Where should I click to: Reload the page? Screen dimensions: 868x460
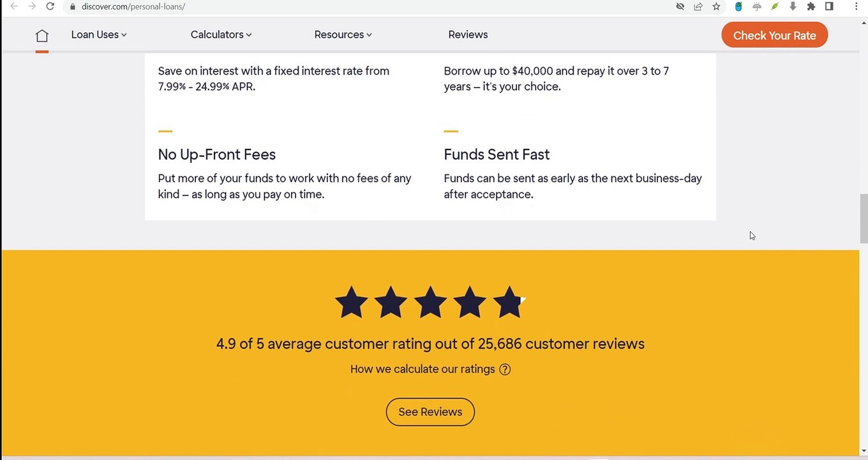pyautogui.click(x=50, y=6)
